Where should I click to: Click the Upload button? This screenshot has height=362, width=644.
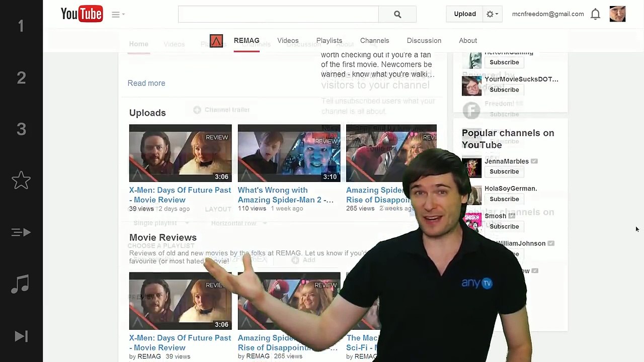pos(465,14)
